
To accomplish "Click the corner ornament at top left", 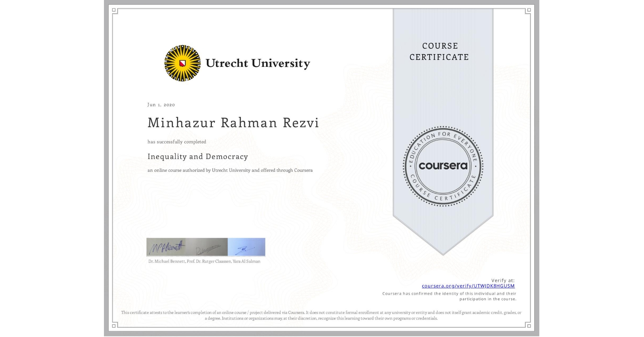I will pos(115,11).
